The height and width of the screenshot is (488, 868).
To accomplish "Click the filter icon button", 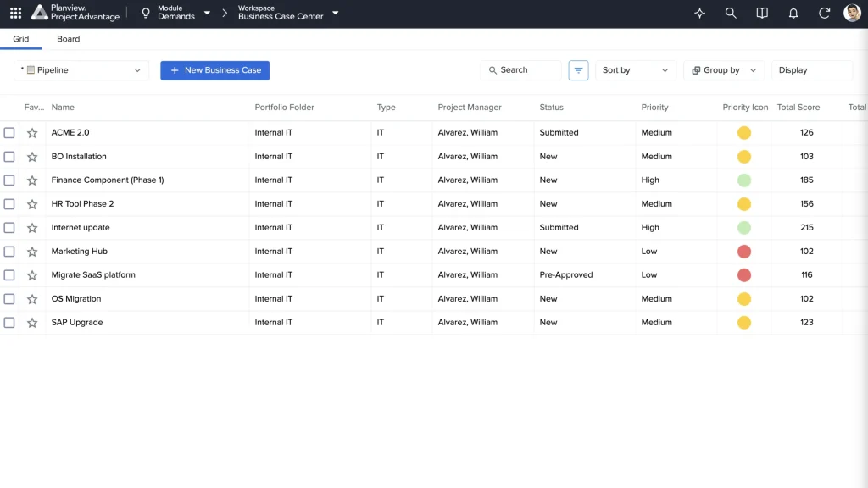I will click(578, 70).
